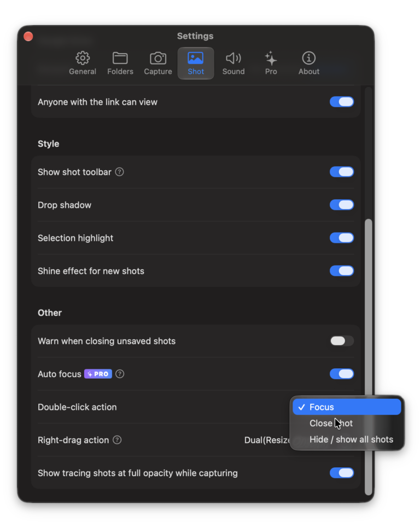Select Close shot from the dropdown menu

point(347,423)
